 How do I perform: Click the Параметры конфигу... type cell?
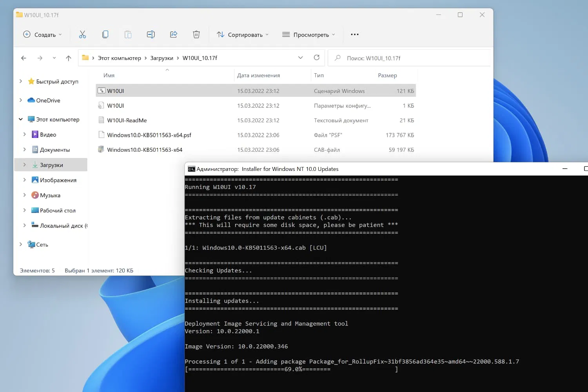pyautogui.click(x=342, y=106)
